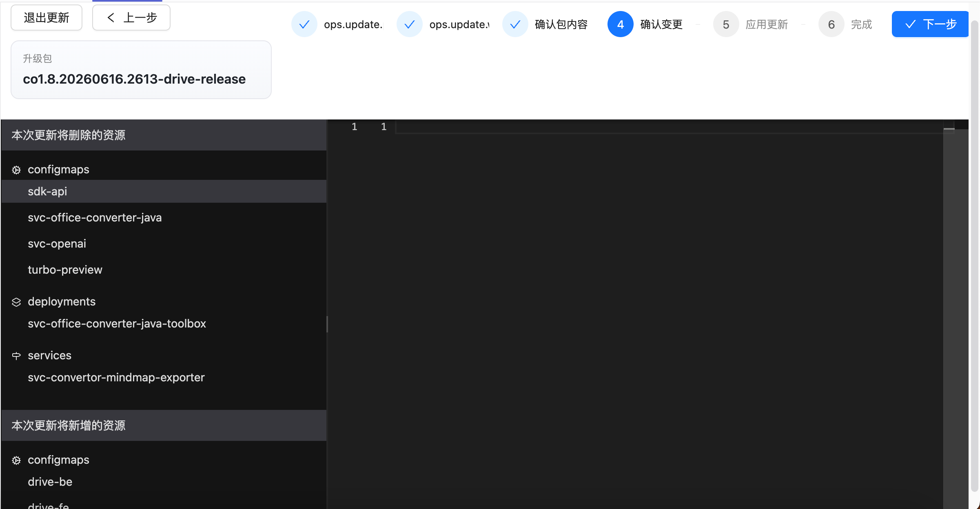Click the step 6 circle for 完成
Viewport: 980px width, 509px height.
coord(831,24)
